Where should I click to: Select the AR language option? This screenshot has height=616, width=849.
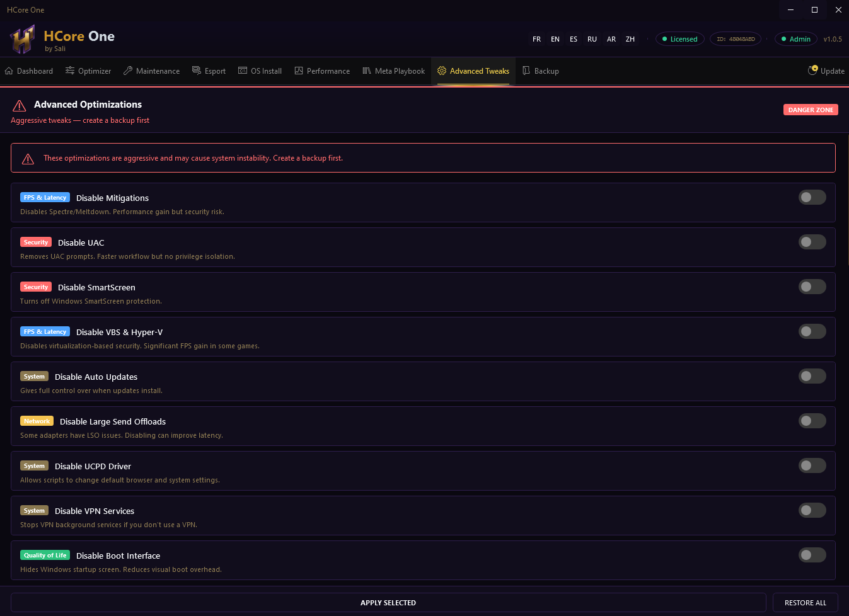click(611, 39)
